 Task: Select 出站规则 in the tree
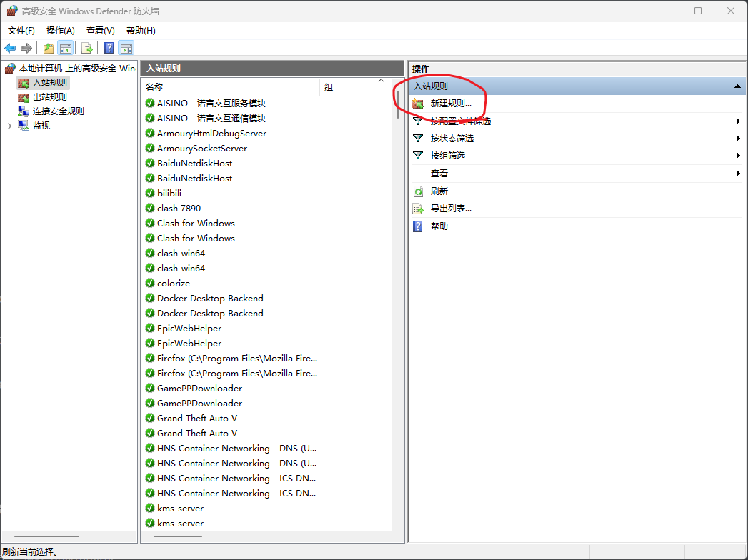[49, 97]
